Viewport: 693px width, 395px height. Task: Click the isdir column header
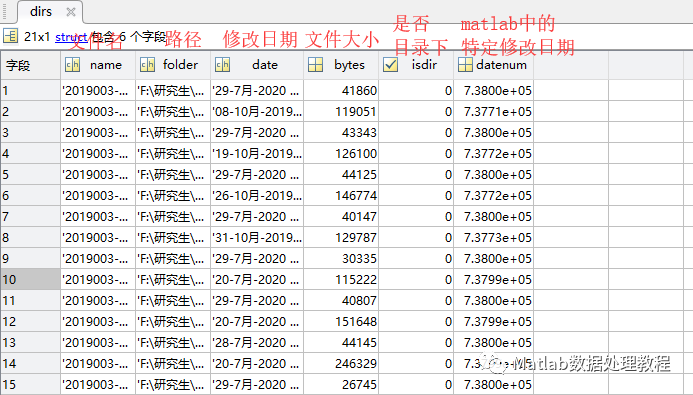pyautogui.click(x=416, y=65)
